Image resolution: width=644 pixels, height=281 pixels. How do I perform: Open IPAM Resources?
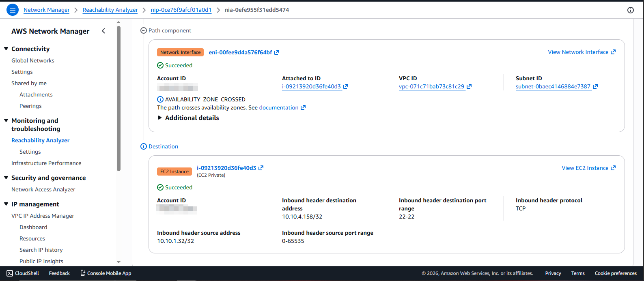[x=32, y=238]
